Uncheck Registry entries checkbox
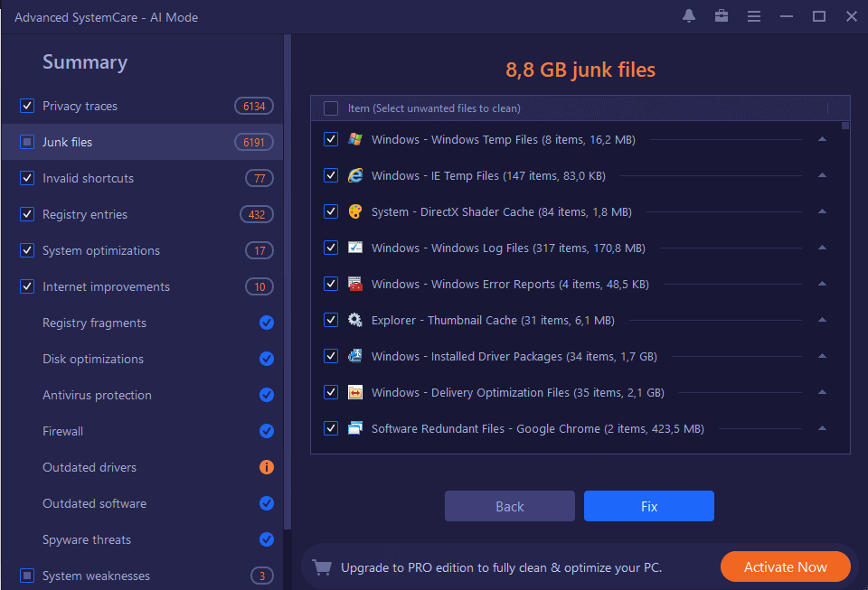The image size is (868, 590). coord(27,214)
